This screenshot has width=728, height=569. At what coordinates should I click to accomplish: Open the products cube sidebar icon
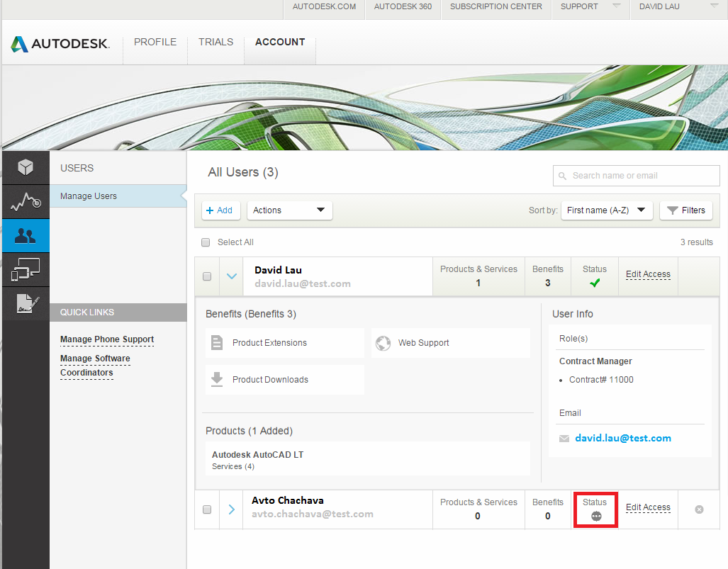tap(26, 167)
